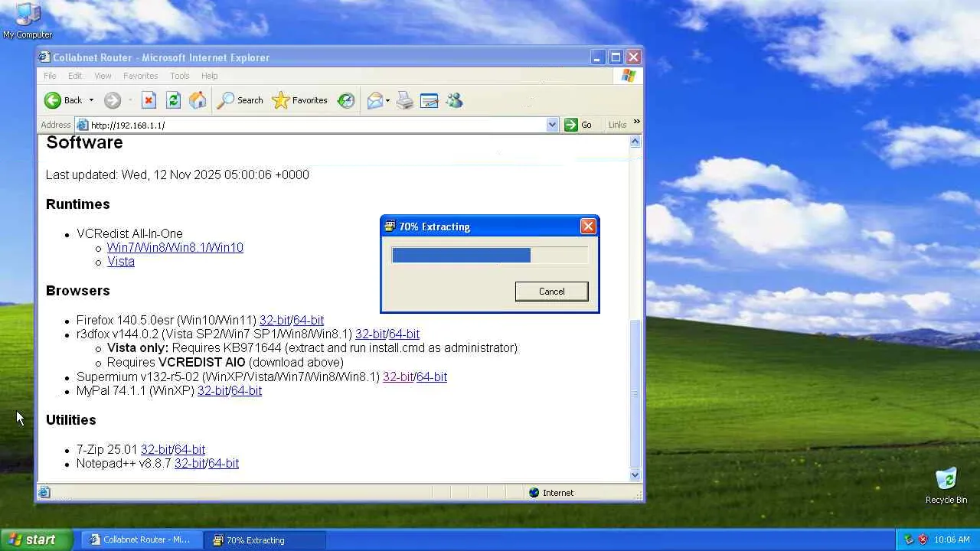
Task: Click the Mail envelope toolbar icon
Action: pos(374,100)
